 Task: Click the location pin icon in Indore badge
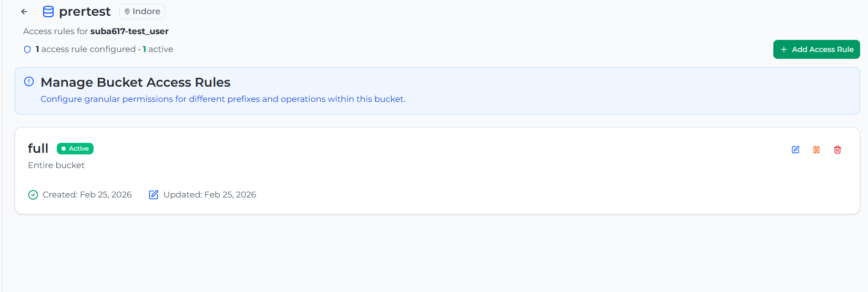click(x=127, y=12)
